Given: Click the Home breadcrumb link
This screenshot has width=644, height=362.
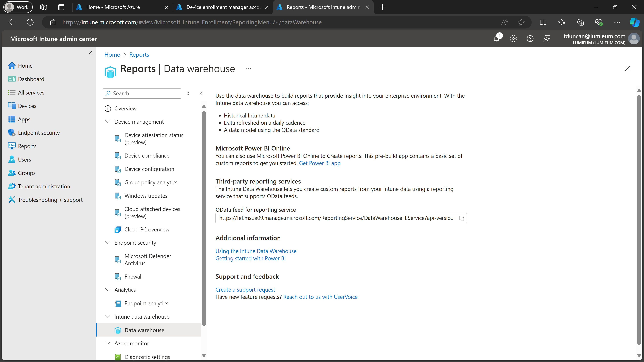Looking at the screenshot, I should point(112,55).
